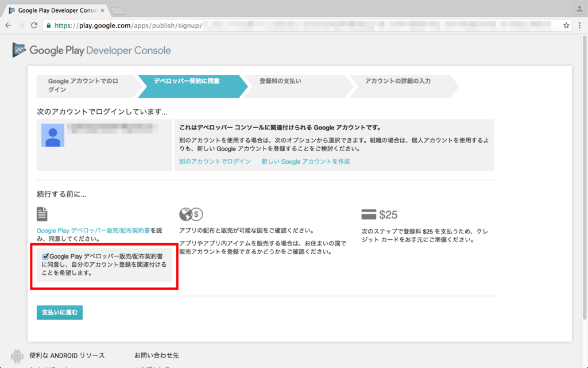Open the 新しい Google アカウントを作成 link
Viewport: 588px width, 368px height.
(305, 162)
